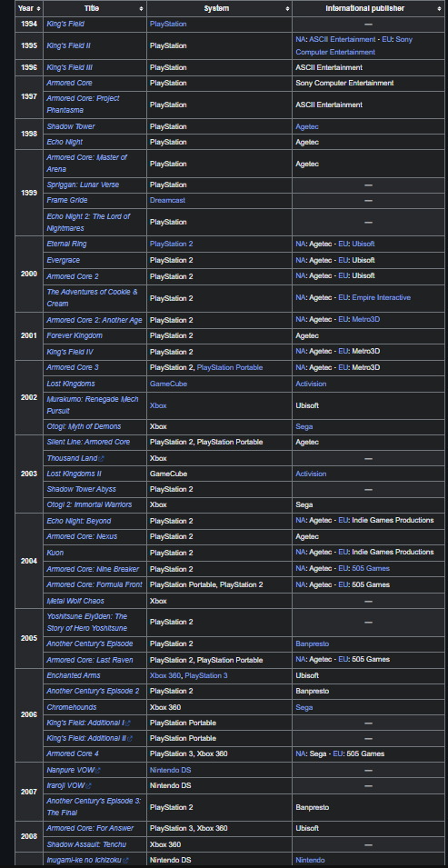Open Otogi 2: Immortal Warriors link
Image resolution: width=448 pixels, height=868 pixels.
(x=89, y=505)
